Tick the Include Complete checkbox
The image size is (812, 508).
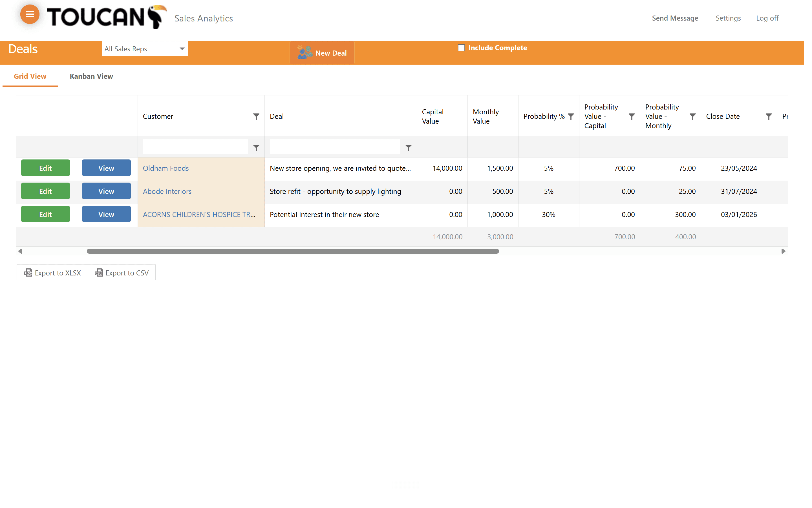tap(461, 48)
